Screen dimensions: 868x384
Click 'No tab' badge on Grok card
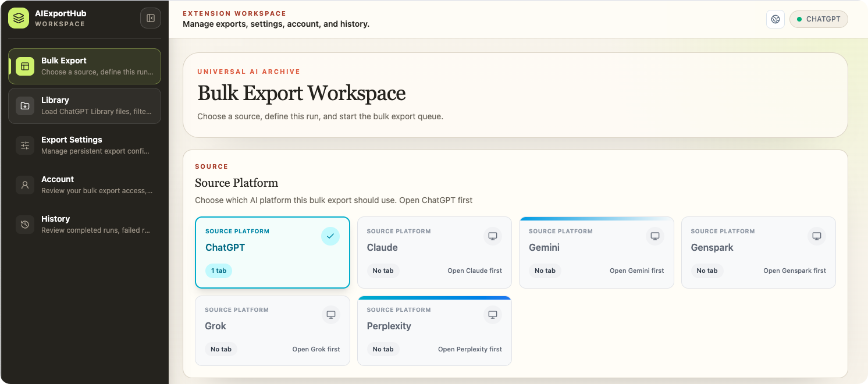[x=221, y=349]
